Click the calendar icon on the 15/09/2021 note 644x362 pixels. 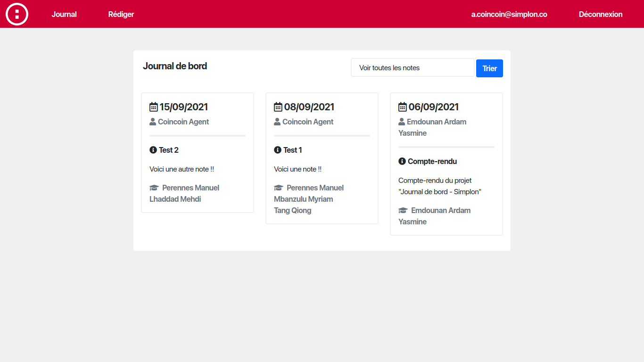(153, 107)
